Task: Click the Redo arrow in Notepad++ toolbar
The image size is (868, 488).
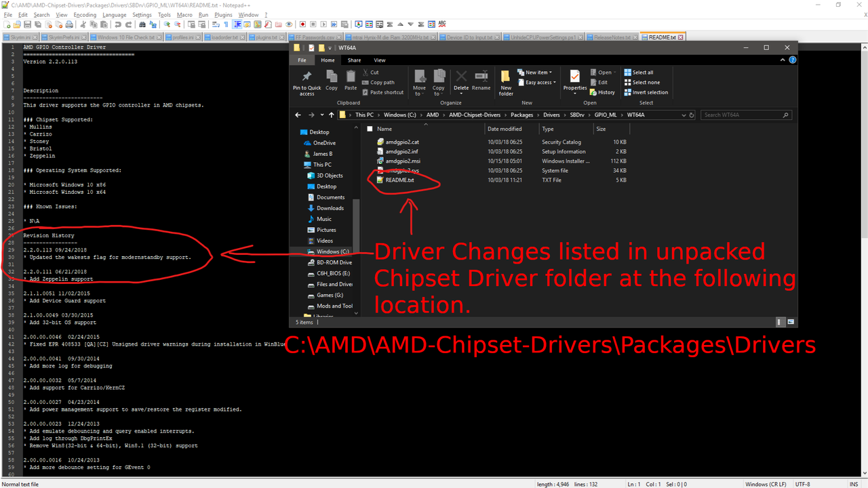Action: click(x=128, y=24)
